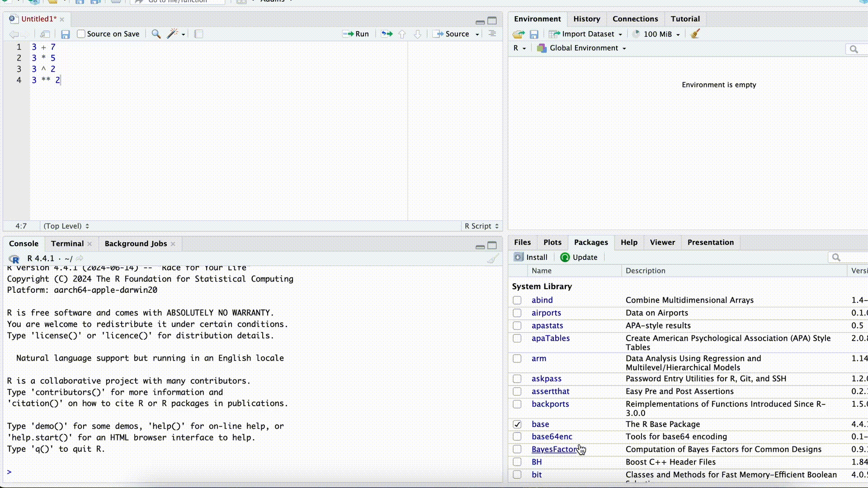Clear environment objects with the broom icon
Viewport: 868px width, 488px height.
[x=695, y=34]
